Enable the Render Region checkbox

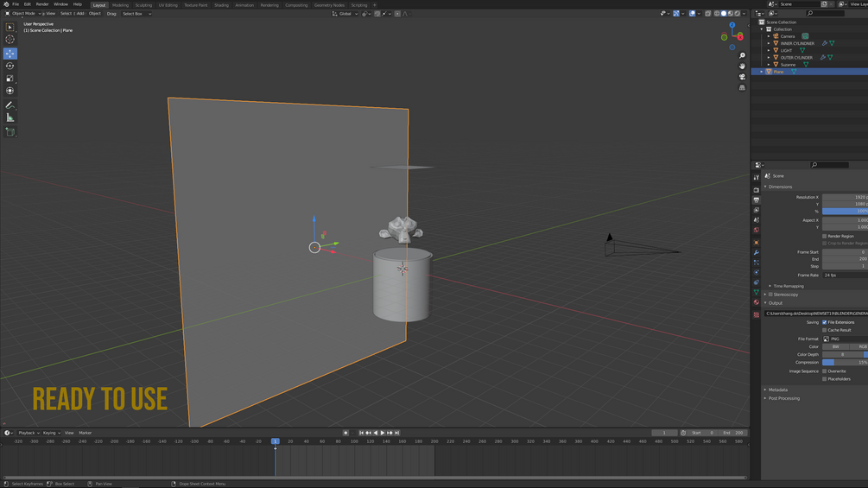(x=824, y=237)
